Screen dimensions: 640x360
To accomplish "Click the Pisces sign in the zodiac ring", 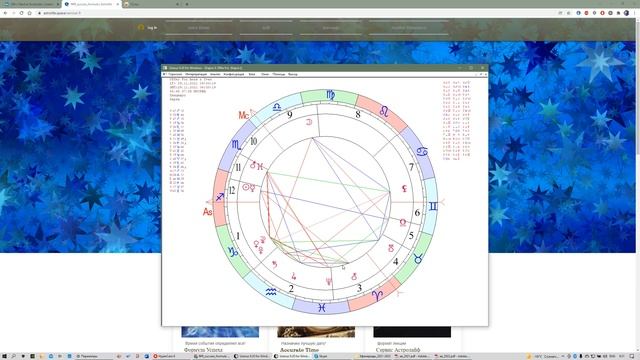I will coord(322,308).
